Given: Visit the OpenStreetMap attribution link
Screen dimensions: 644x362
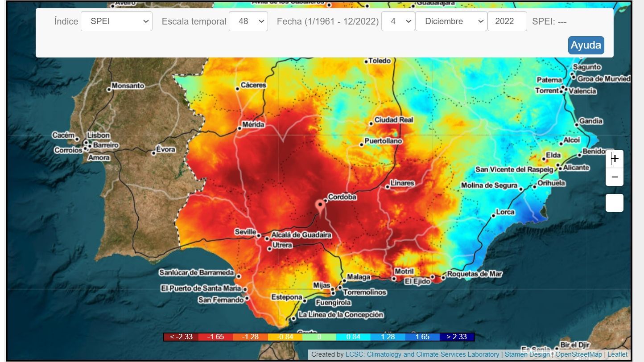Looking at the screenshot, I should pyautogui.click(x=578, y=354).
